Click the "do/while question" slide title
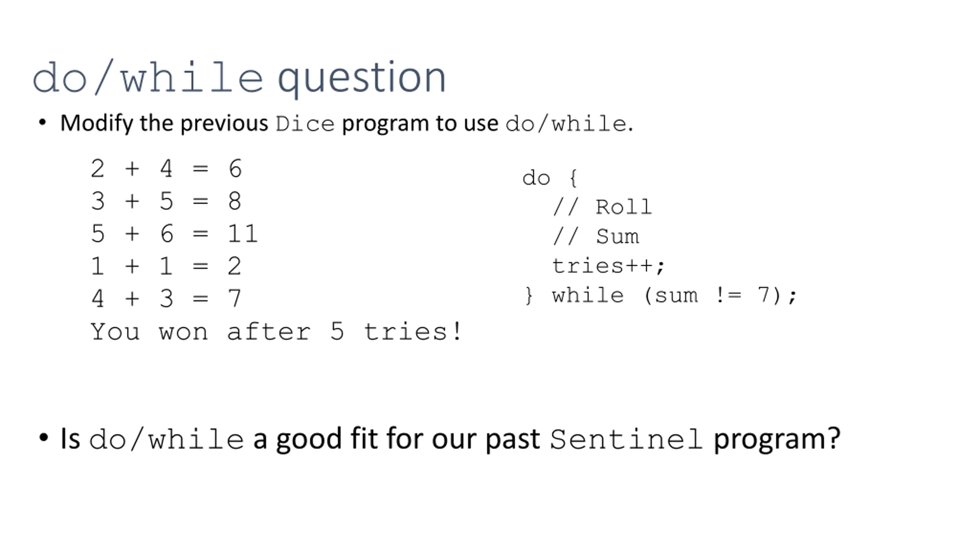 tap(239, 78)
